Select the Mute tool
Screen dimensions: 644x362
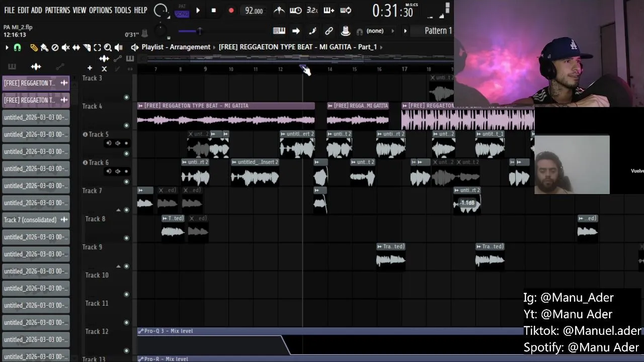click(65, 48)
